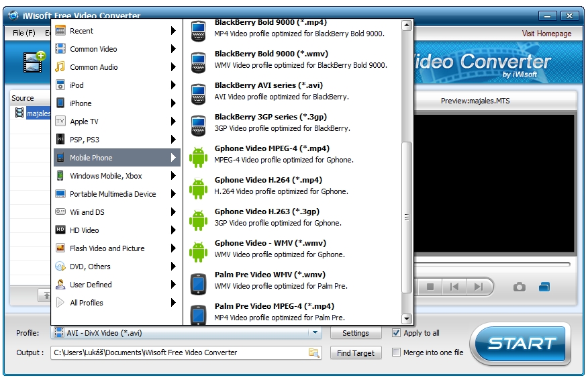
Task: Click the HD Video icon
Action: coord(60,230)
